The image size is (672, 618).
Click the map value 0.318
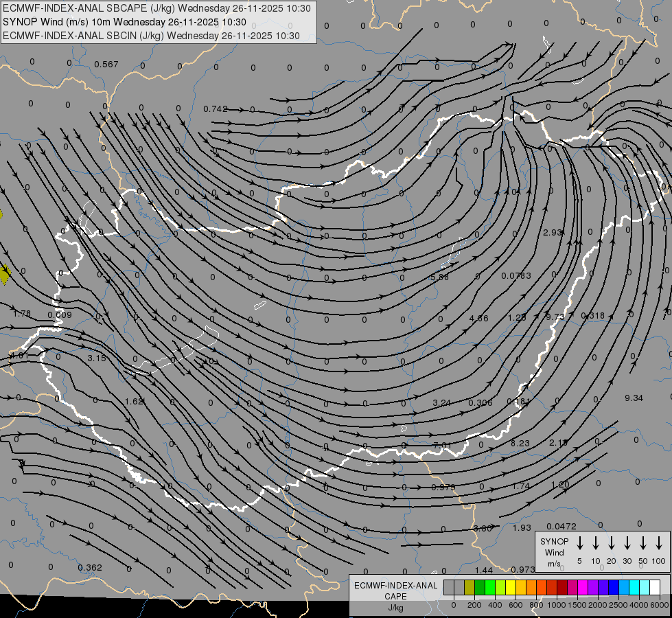point(592,316)
